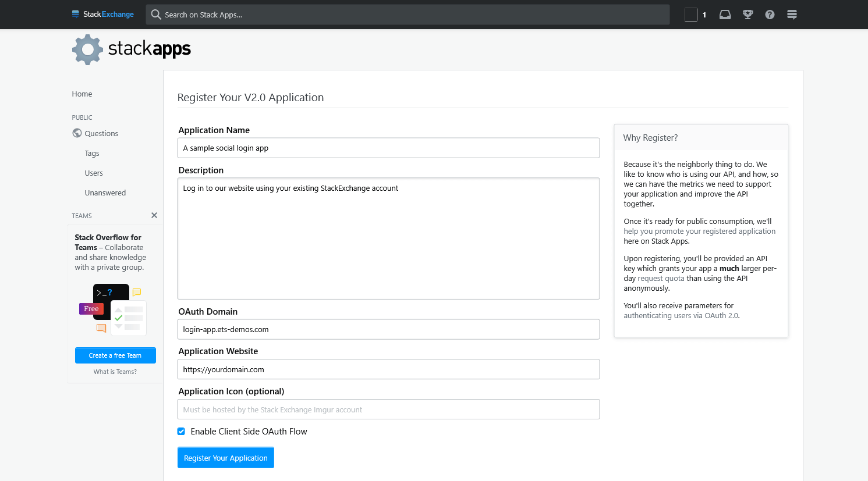Click the Why Register? heading
Viewport: 868px width, 481px height.
(650, 138)
